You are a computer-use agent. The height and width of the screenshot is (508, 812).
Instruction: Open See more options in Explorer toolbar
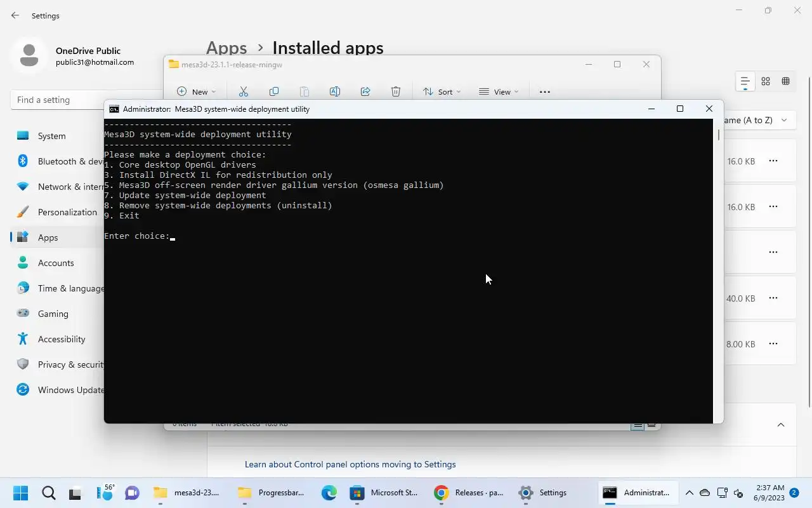545,91
